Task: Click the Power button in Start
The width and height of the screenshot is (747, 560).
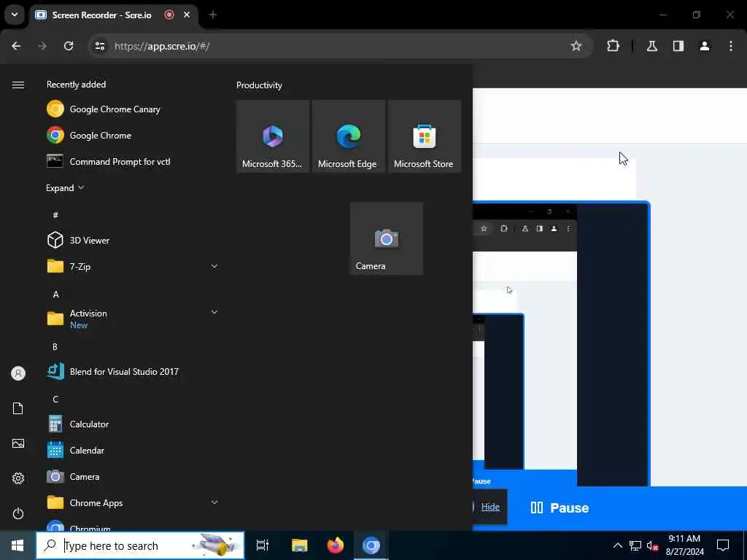Action: pyautogui.click(x=18, y=513)
